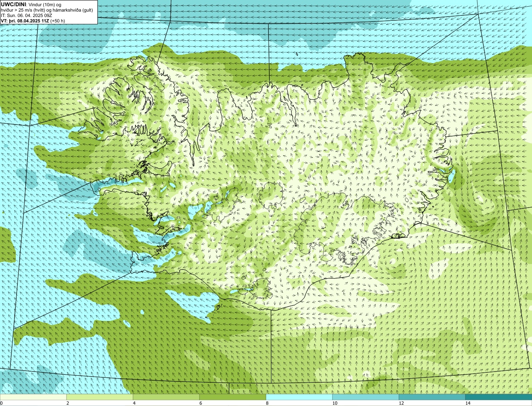Click the light green 2–4 m/s legend swatch
Screen dimensions: 532x406
[x=100, y=397]
